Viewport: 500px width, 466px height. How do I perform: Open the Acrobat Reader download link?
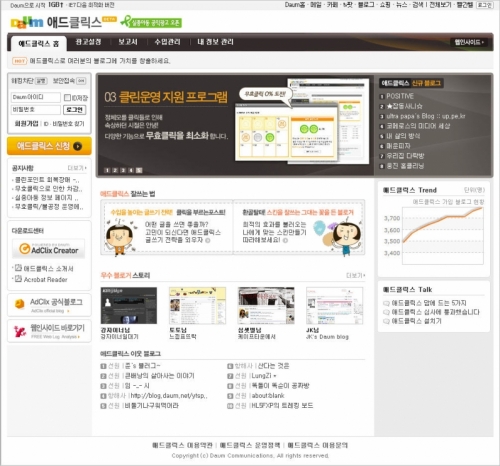[46, 279]
